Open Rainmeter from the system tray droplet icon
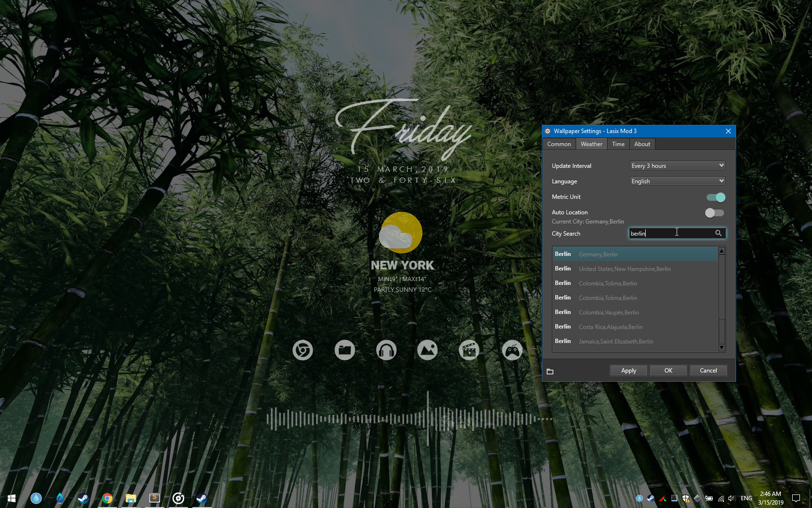This screenshot has height=508, width=812. point(639,498)
